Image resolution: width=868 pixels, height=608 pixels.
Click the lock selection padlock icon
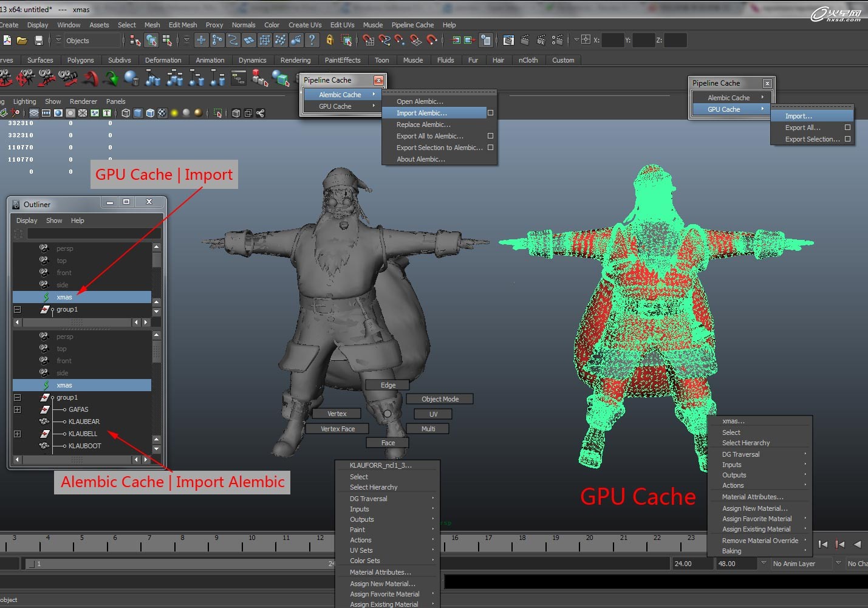(330, 41)
